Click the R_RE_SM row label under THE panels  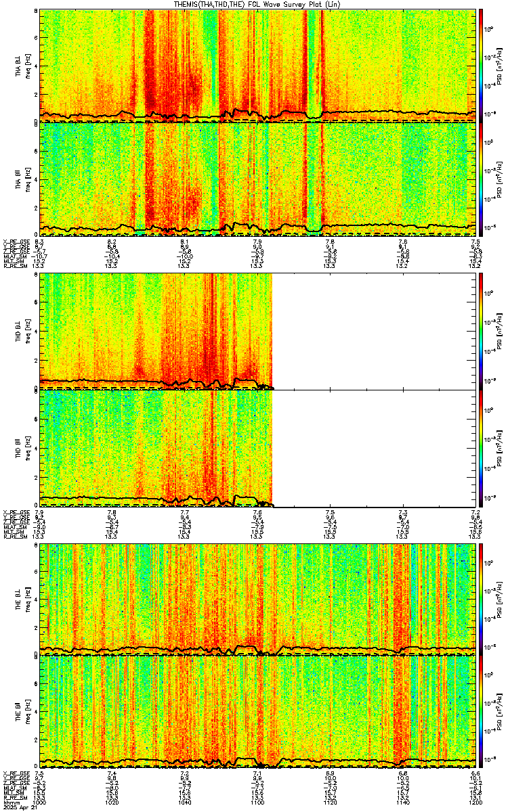tap(14, 797)
